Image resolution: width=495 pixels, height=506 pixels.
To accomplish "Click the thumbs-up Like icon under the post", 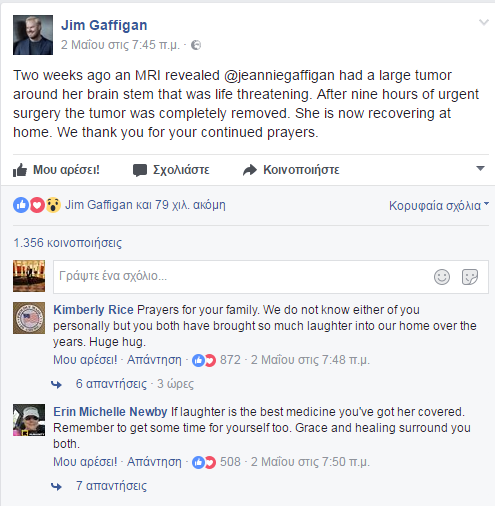I will click(x=20, y=170).
